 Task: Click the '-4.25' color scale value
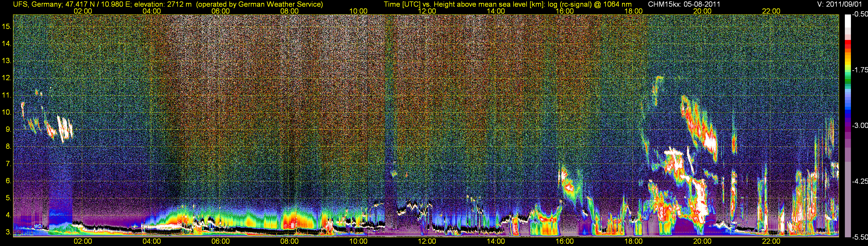860,181
